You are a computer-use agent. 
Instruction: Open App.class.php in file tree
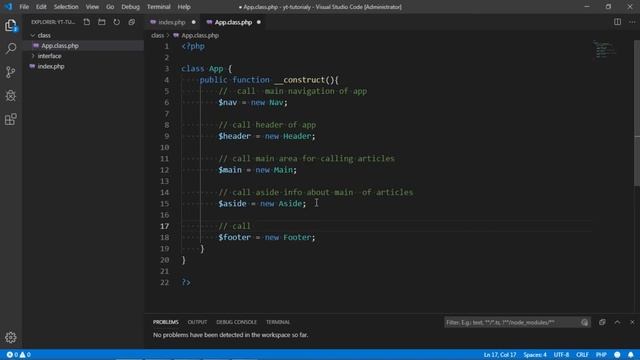(60, 46)
